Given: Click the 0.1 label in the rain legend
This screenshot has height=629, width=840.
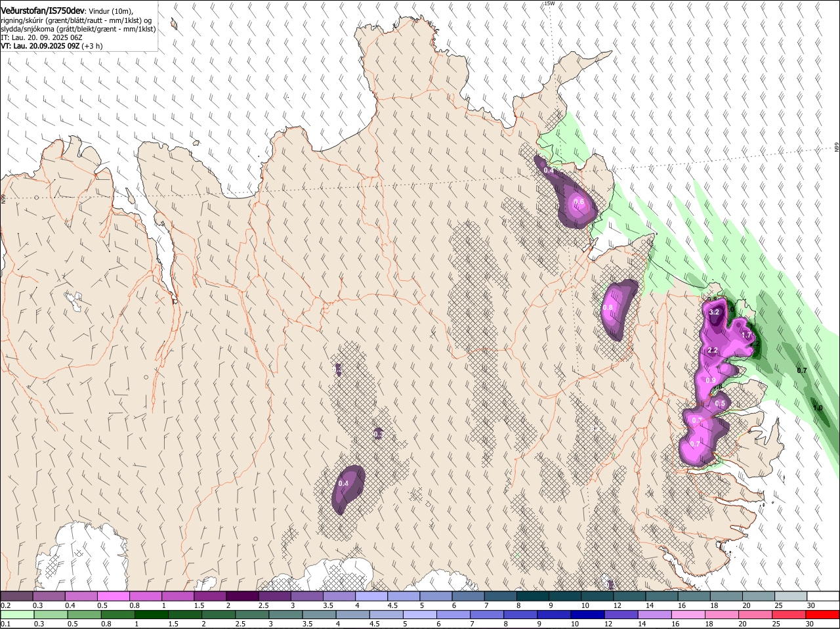Looking at the screenshot, I should tap(6, 623).
